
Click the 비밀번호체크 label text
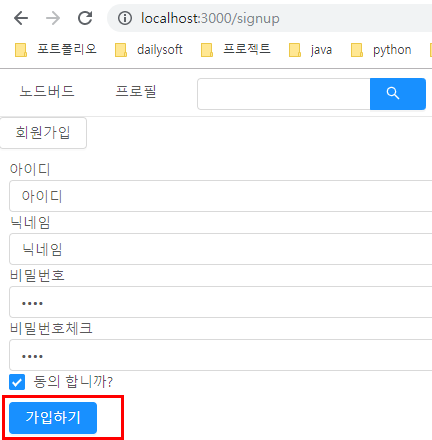(x=51, y=328)
